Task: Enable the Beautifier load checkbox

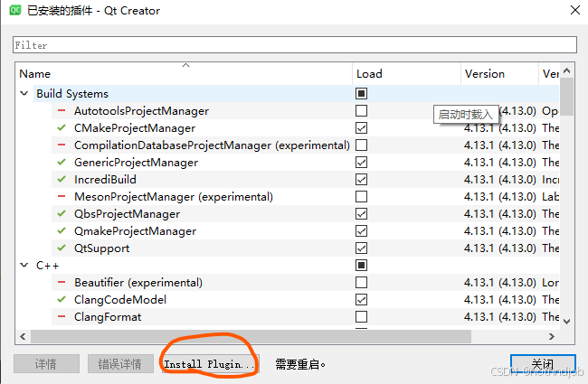Action: tap(361, 283)
